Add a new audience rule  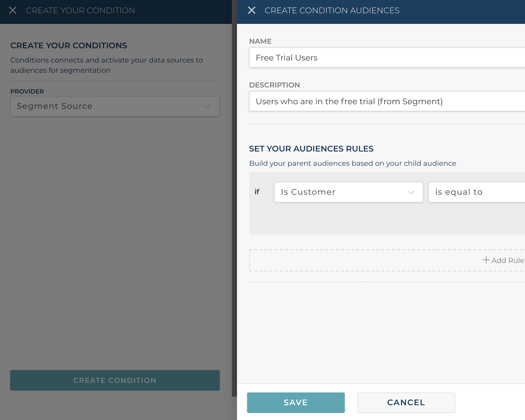pyautogui.click(x=387, y=260)
